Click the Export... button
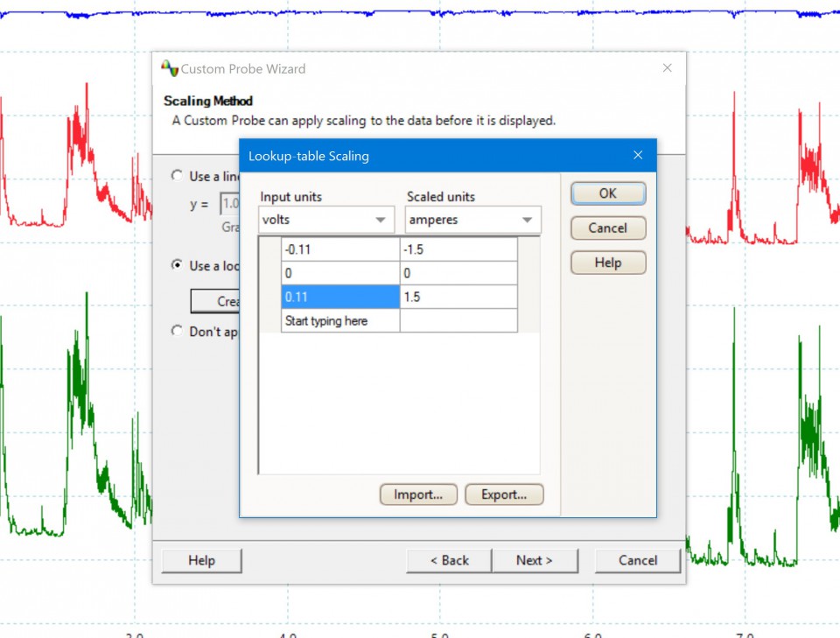 pos(503,494)
